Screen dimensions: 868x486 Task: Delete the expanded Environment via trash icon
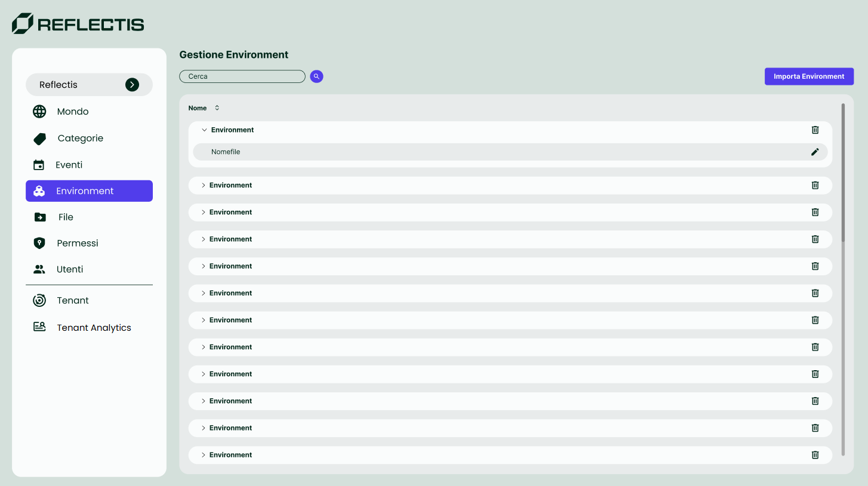[x=815, y=130]
